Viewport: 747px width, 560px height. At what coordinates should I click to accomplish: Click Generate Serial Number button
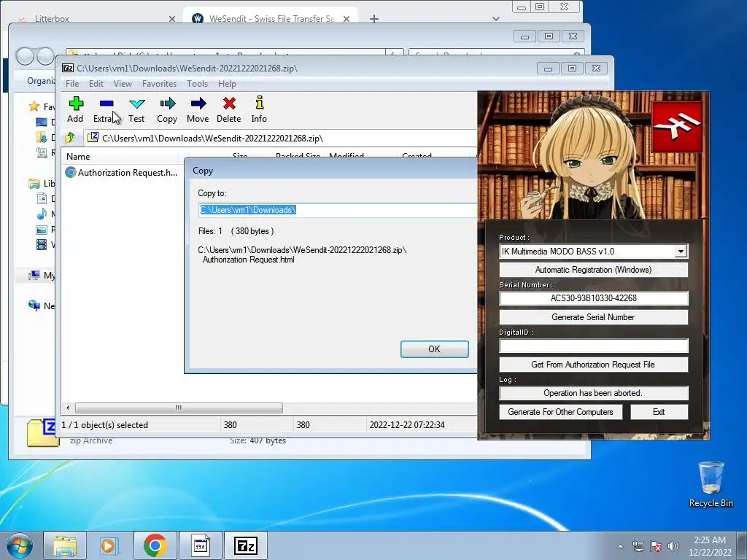593,317
